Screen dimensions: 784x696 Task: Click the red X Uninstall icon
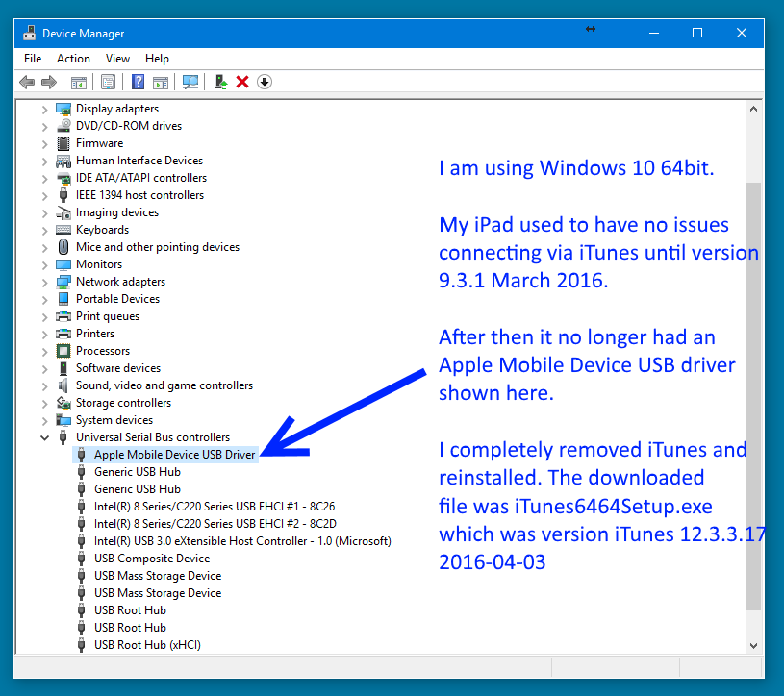tap(242, 82)
